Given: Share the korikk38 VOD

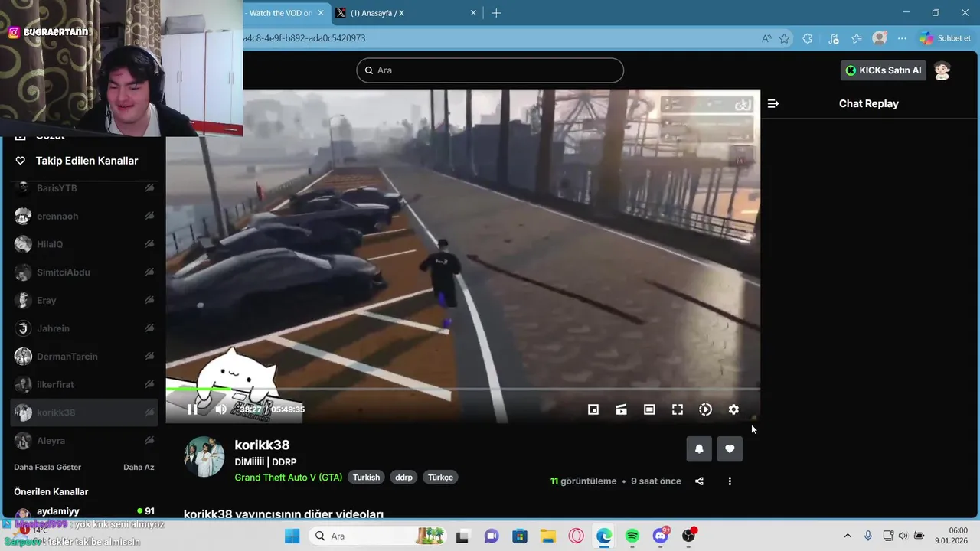Looking at the screenshot, I should point(699,481).
